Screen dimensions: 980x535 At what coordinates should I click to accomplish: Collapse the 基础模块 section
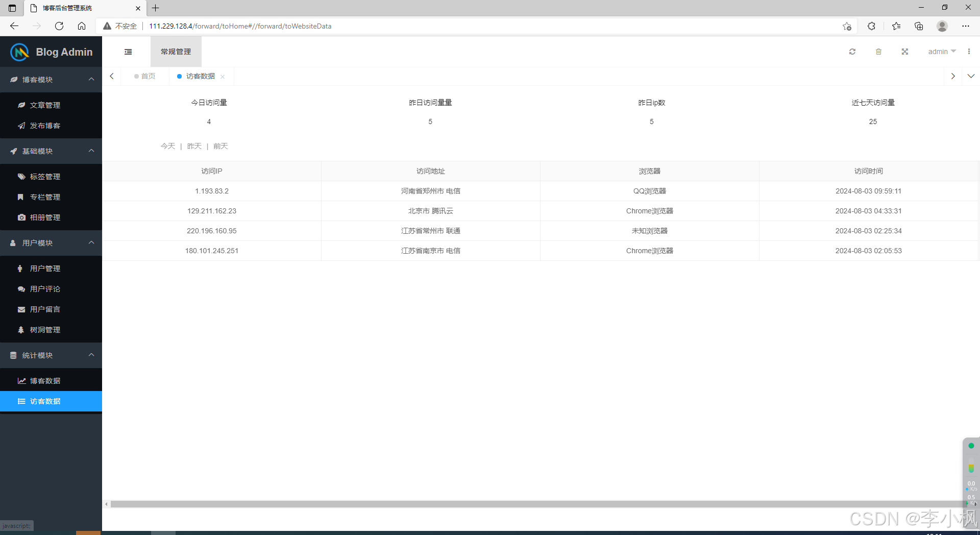[x=51, y=151]
